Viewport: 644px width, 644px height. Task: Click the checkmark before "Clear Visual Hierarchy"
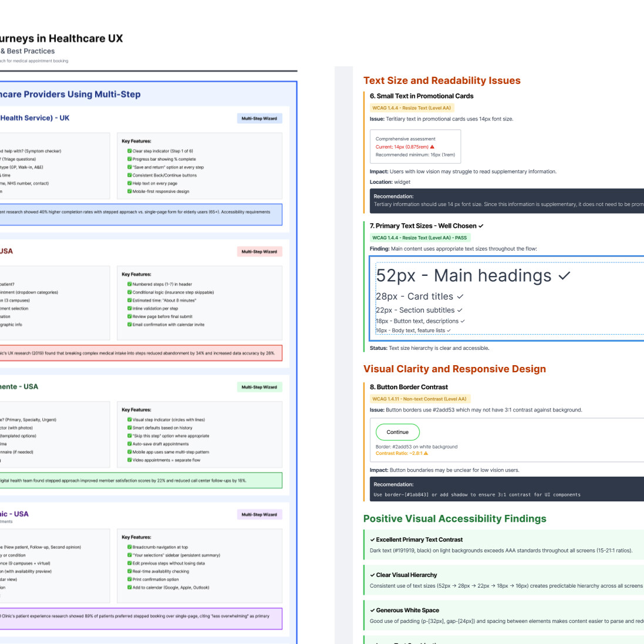pos(372,575)
